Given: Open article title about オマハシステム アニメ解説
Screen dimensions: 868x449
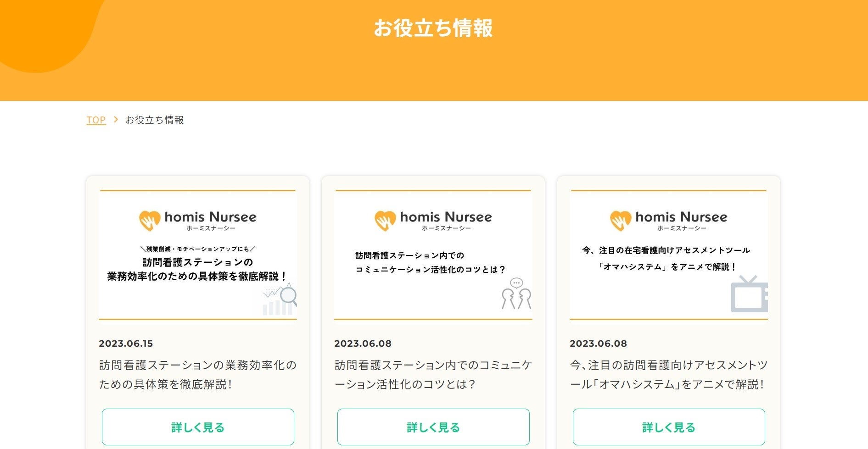Looking at the screenshot, I should [x=668, y=375].
